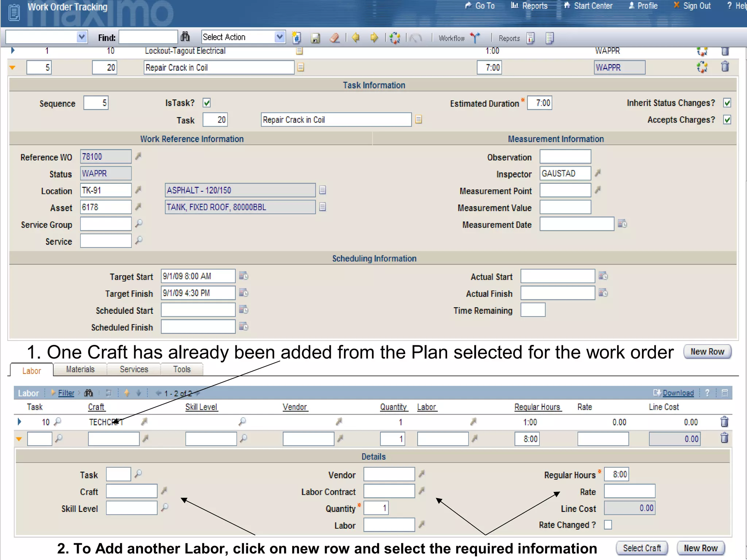
Task: Open detail menu for Reference WO field
Action: (138, 156)
